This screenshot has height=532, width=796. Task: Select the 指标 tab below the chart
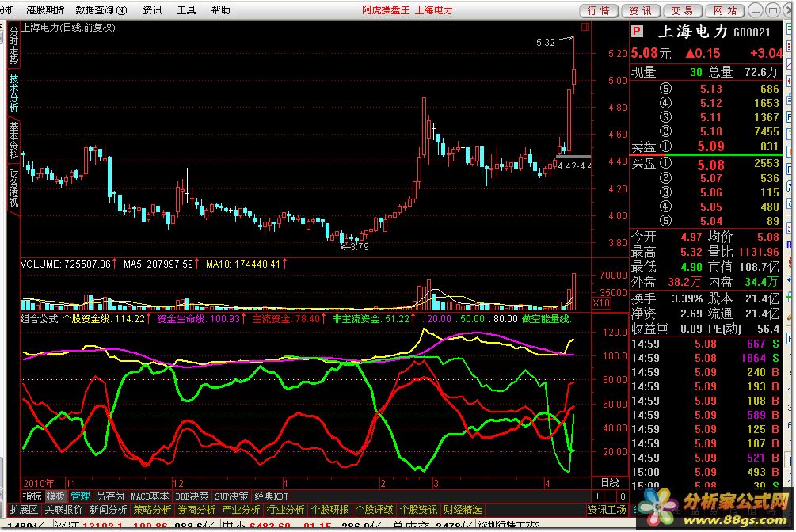click(x=32, y=496)
